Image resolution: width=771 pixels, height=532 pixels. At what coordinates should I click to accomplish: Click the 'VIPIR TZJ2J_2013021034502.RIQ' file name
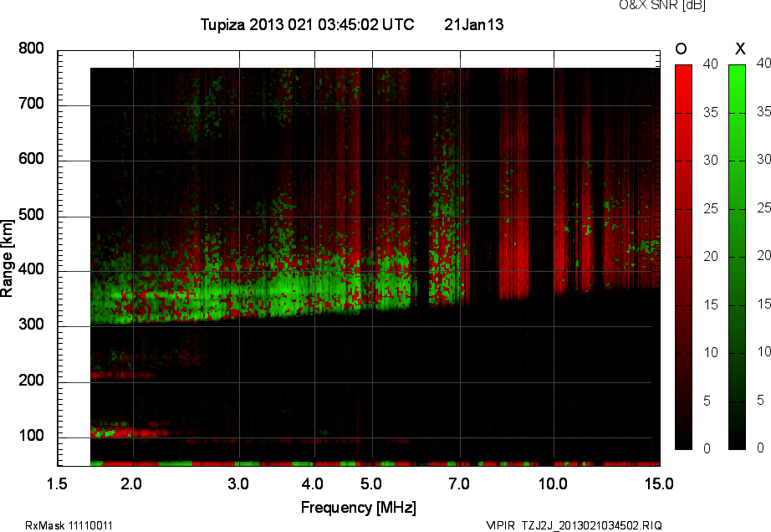574,525
